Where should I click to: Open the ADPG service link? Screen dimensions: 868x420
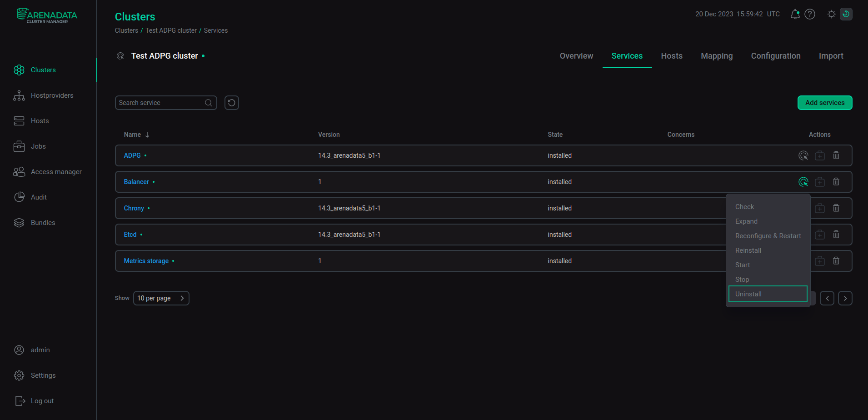pyautogui.click(x=132, y=155)
